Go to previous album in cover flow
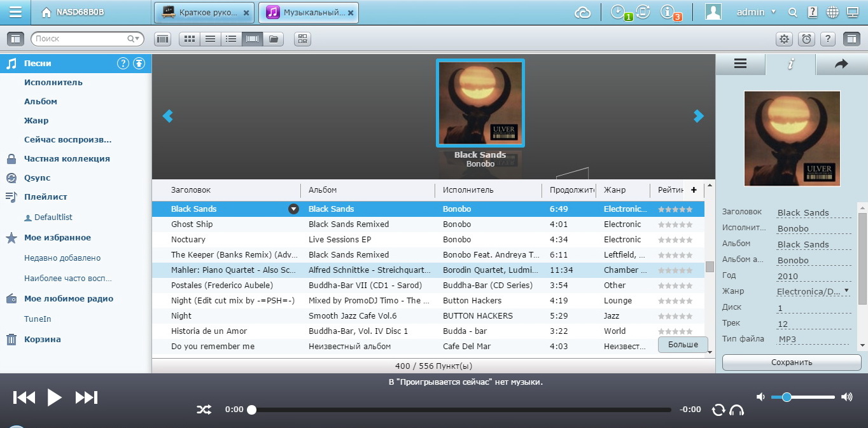 click(x=168, y=116)
